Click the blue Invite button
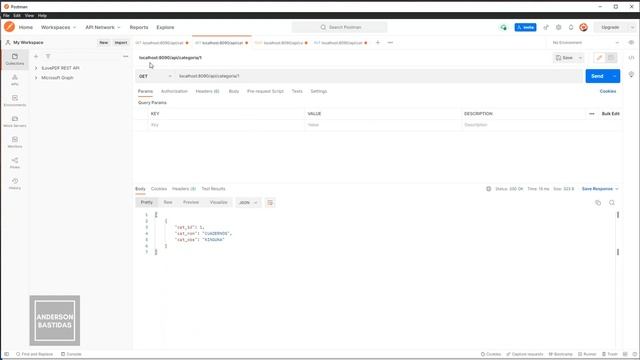640x360 pixels. (525, 27)
